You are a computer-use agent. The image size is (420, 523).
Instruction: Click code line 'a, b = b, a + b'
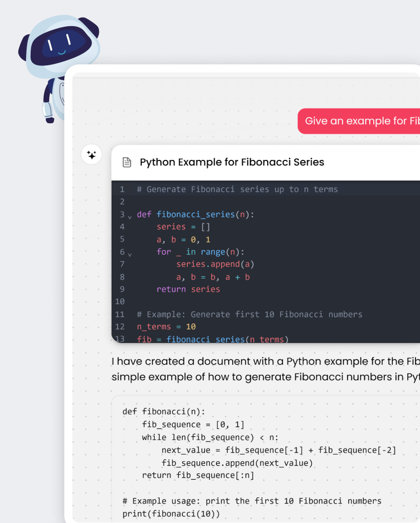tap(213, 277)
